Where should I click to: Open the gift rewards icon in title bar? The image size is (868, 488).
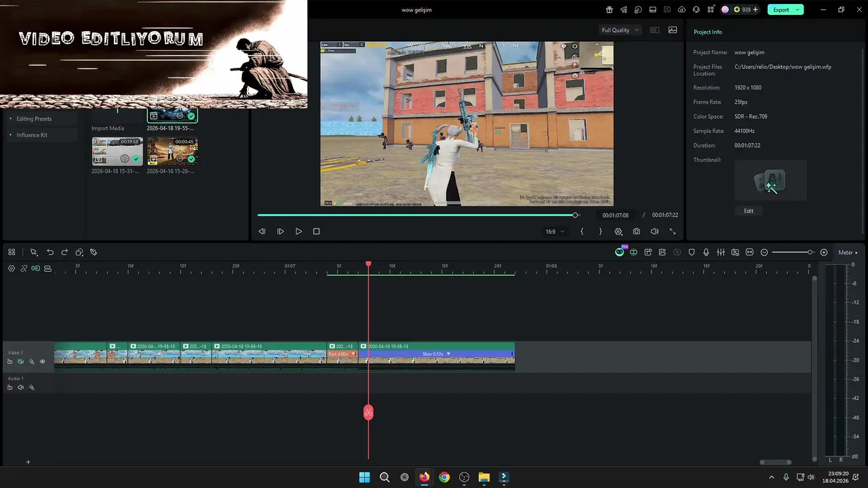(x=609, y=9)
